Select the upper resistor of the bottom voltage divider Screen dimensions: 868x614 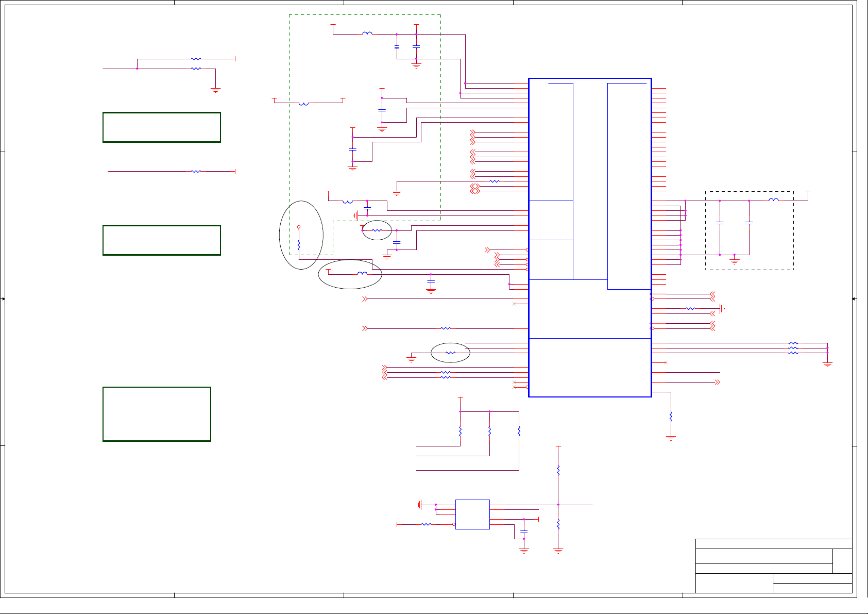[558, 470]
